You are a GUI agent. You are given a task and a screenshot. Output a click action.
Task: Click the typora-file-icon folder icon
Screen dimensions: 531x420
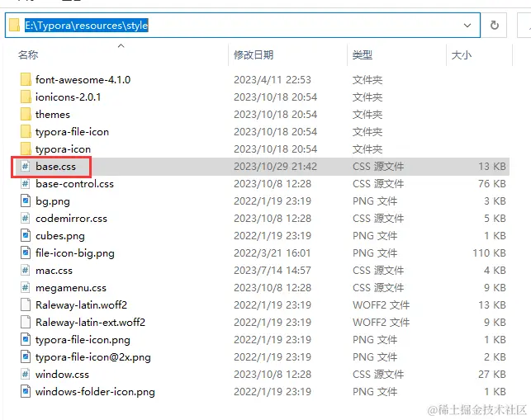26,131
